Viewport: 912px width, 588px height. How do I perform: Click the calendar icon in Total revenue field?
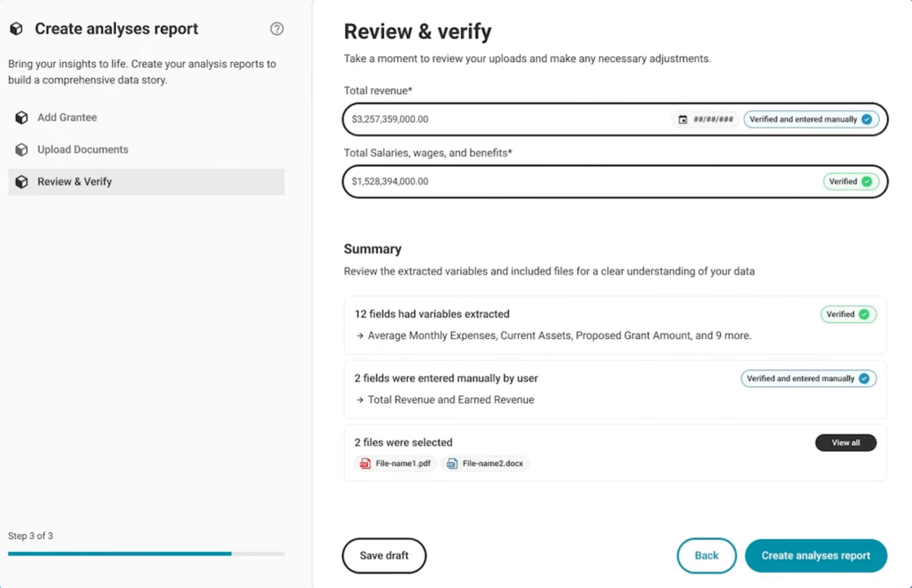(683, 119)
